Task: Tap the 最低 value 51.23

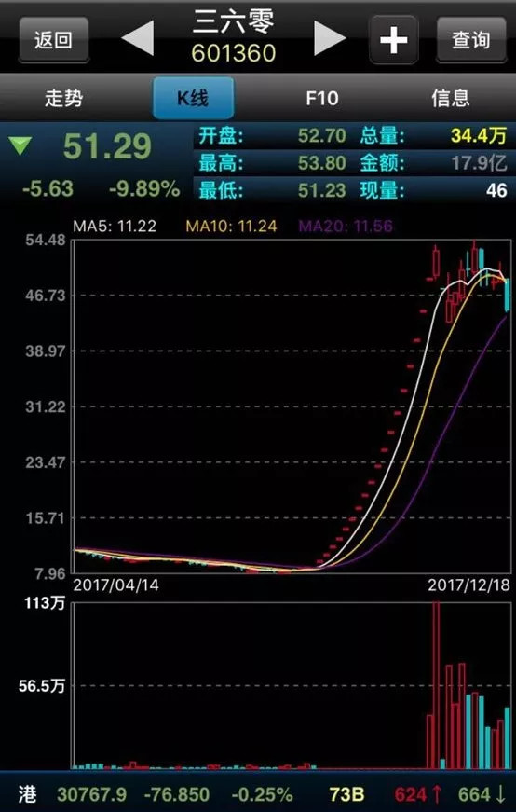Action: (x=322, y=190)
